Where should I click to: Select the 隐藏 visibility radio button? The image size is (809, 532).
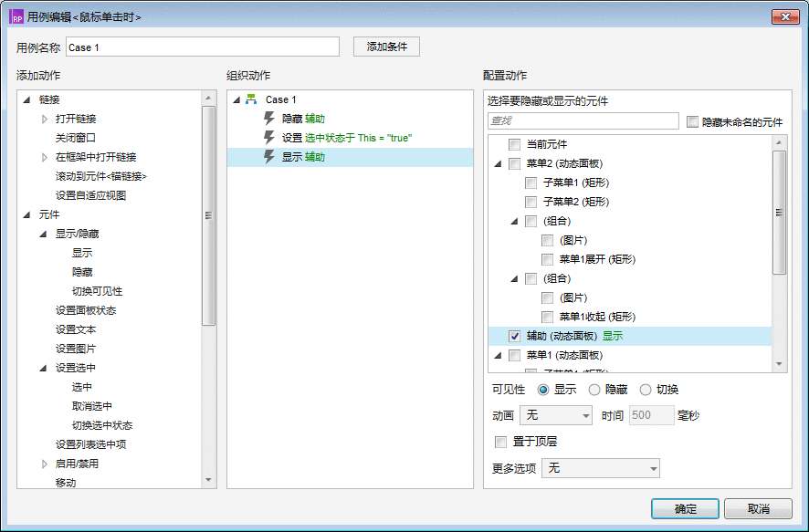pos(594,390)
